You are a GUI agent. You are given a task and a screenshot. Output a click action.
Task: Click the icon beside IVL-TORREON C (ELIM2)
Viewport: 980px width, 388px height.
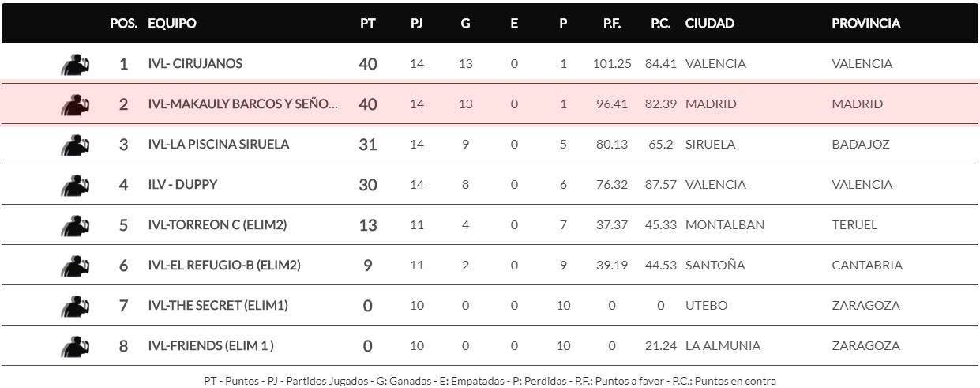pyautogui.click(x=75, y=225)
